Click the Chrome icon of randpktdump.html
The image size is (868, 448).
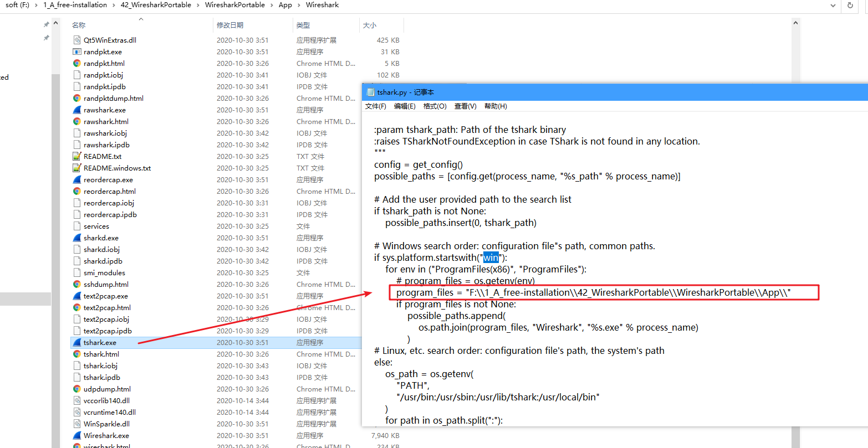click(x=77, y=98)
